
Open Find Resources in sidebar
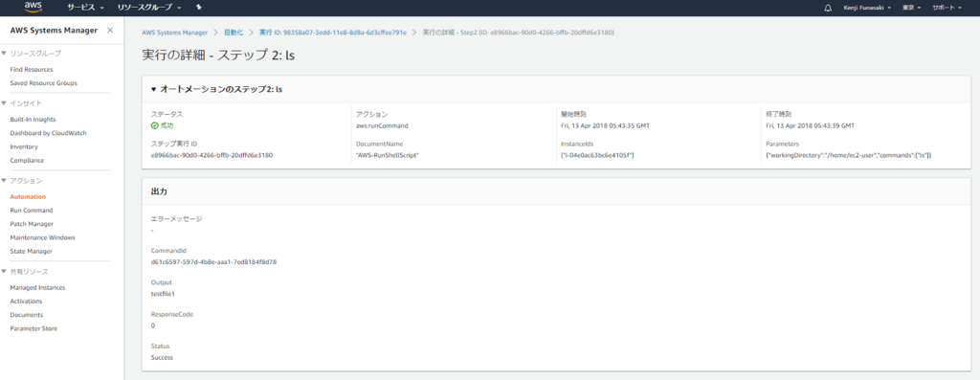32,69
